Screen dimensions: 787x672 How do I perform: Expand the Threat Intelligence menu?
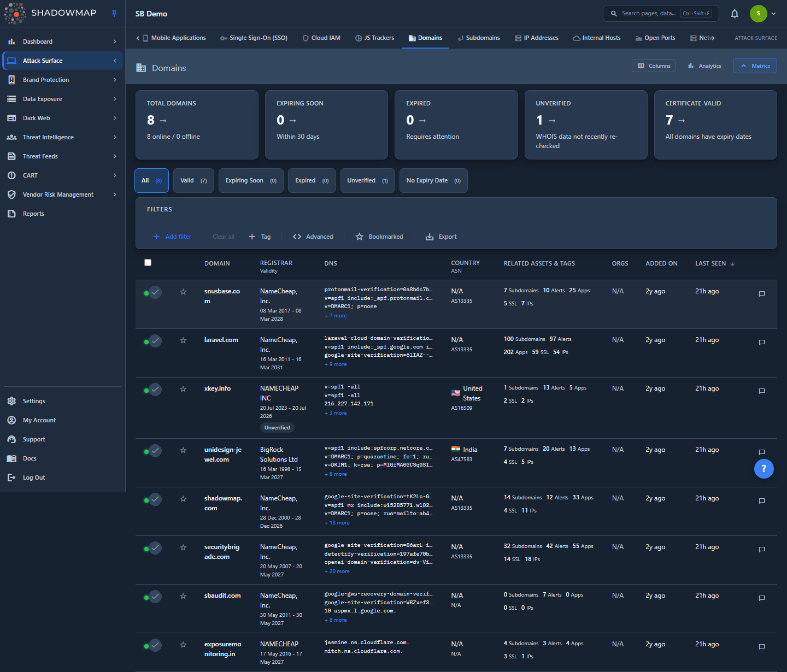(115, 137)
